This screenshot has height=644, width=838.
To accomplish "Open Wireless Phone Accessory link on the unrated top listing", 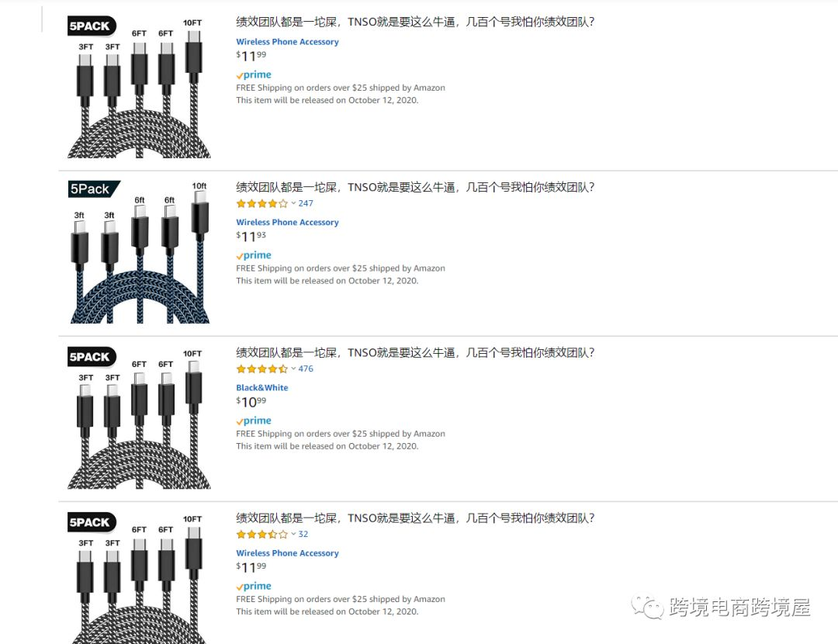I will [287, 42].
